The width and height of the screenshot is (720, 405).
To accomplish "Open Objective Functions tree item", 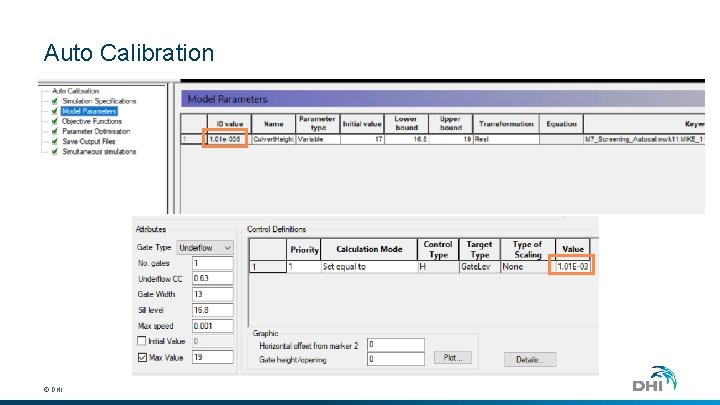I will (92, 121).
